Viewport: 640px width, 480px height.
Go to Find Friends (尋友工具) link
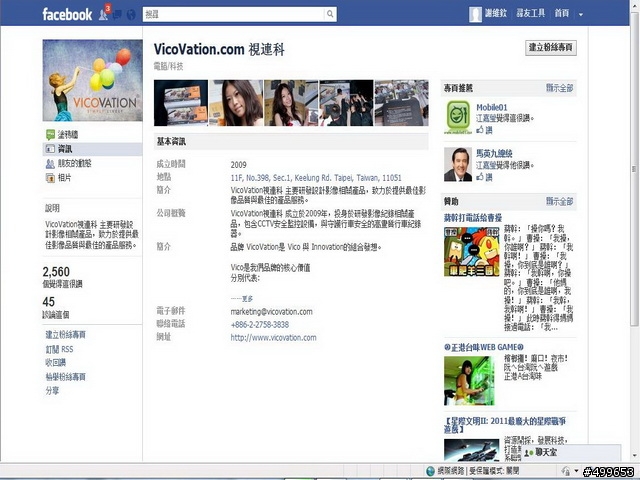pos(530,13)
